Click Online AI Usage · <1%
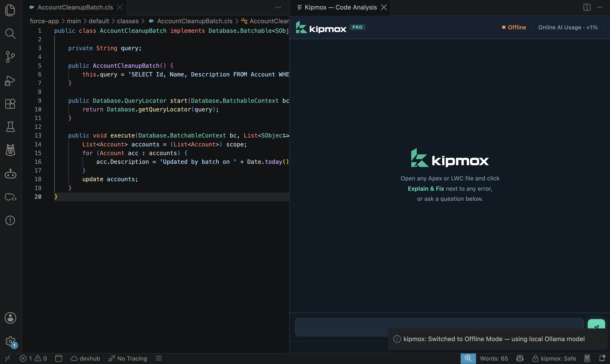Viewport: 610px width, 364px height. tap(568, 27)
